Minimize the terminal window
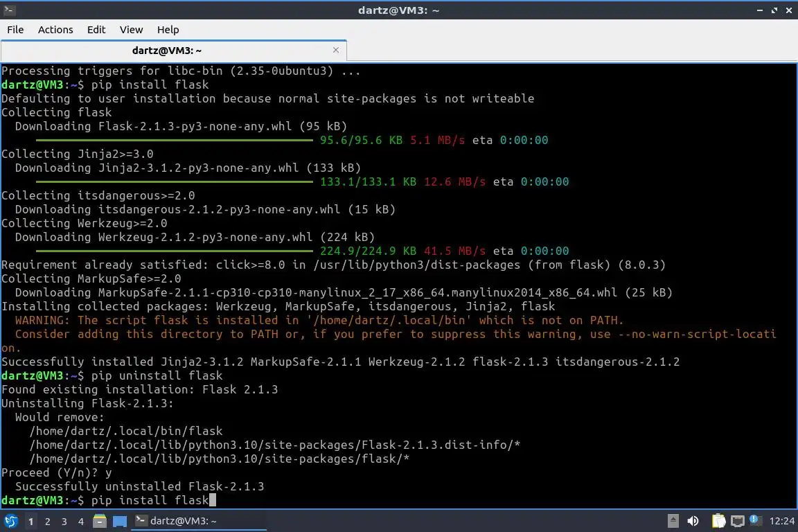This screenshot has width=798, height=532. point(760,10)
